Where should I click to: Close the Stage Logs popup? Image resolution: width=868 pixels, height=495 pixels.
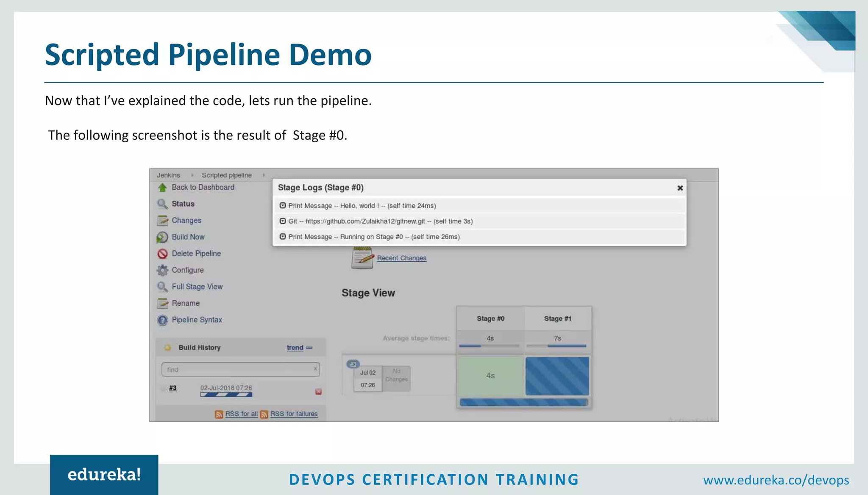coord(680,188)
